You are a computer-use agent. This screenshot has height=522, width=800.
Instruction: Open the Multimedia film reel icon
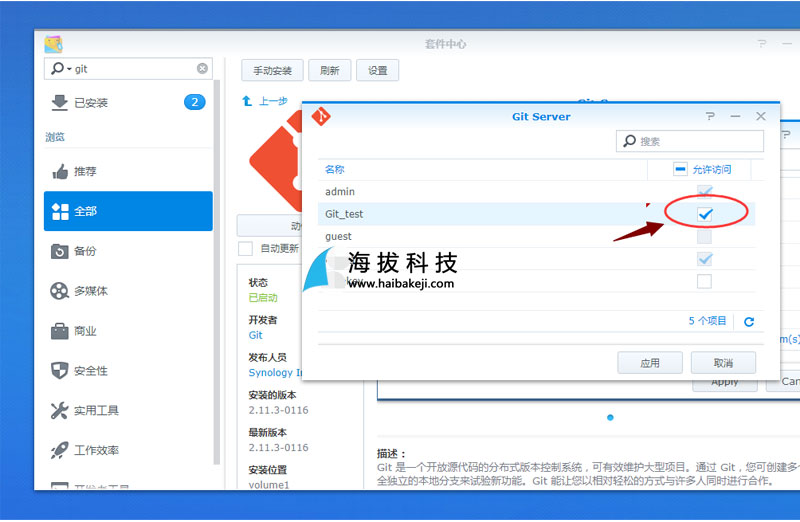click(59, 291)
